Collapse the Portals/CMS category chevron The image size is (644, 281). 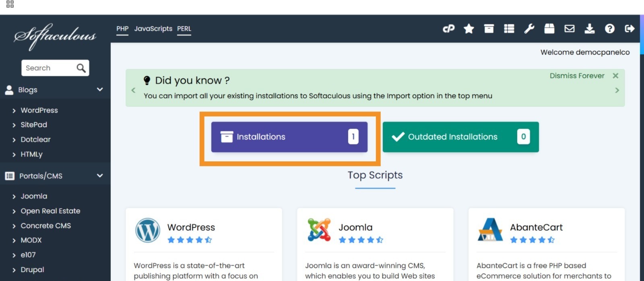100,176
